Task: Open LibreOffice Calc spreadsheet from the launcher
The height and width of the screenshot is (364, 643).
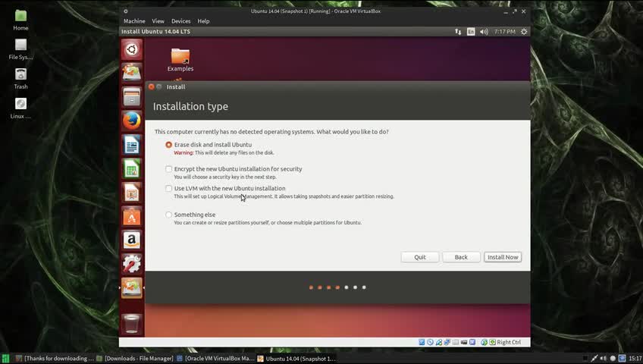Action: (132, 169)
